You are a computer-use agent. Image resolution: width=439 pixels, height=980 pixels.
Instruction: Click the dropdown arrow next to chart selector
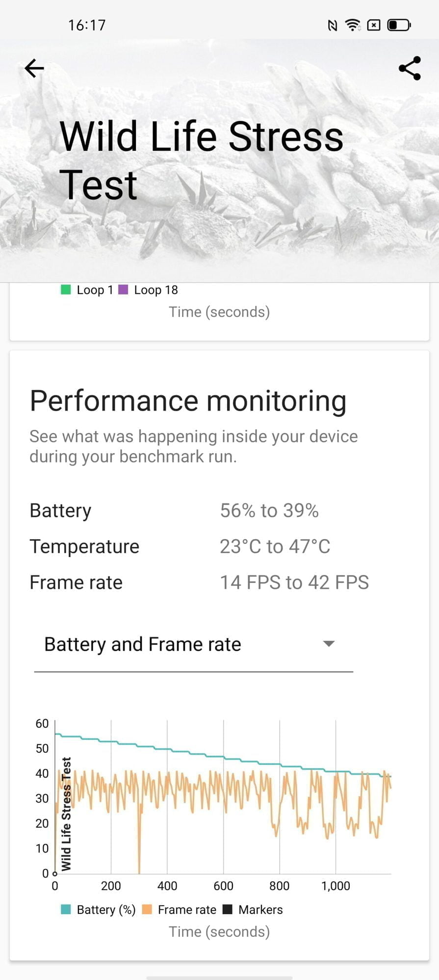click(x=329, y=644)
